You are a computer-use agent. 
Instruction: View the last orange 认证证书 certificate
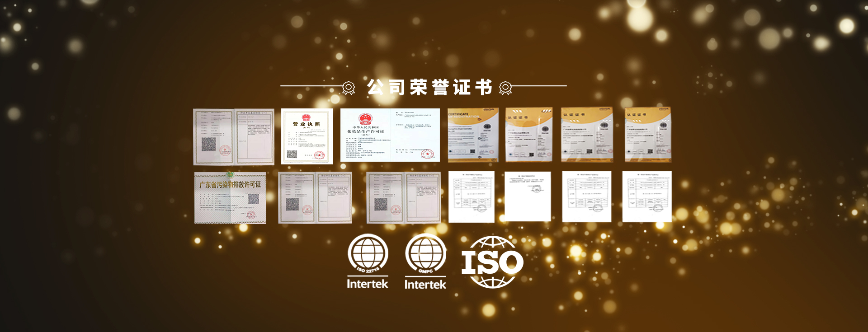[x=648, y=135]
